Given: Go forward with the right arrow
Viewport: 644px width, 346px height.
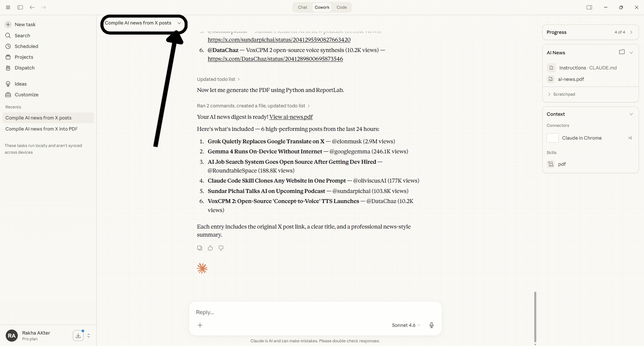Looking at the screenshot, I should tap(44, 7).
